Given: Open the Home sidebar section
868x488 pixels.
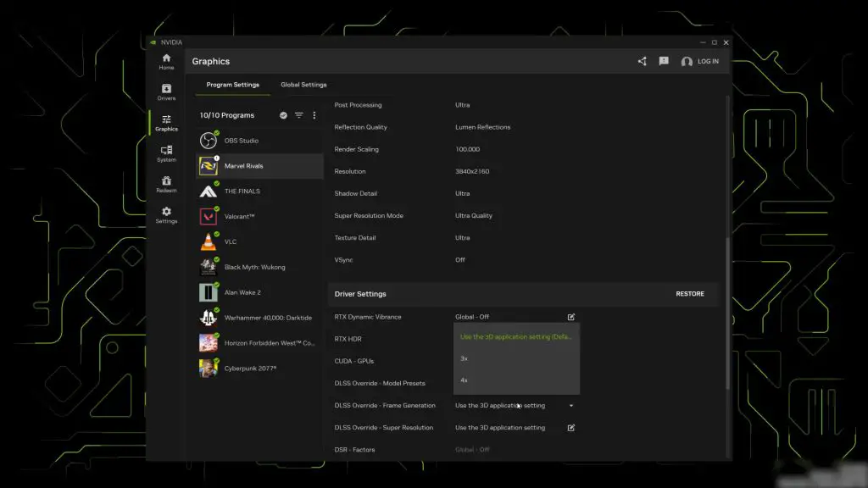Looking at the screenshot, I should point(166,61).
